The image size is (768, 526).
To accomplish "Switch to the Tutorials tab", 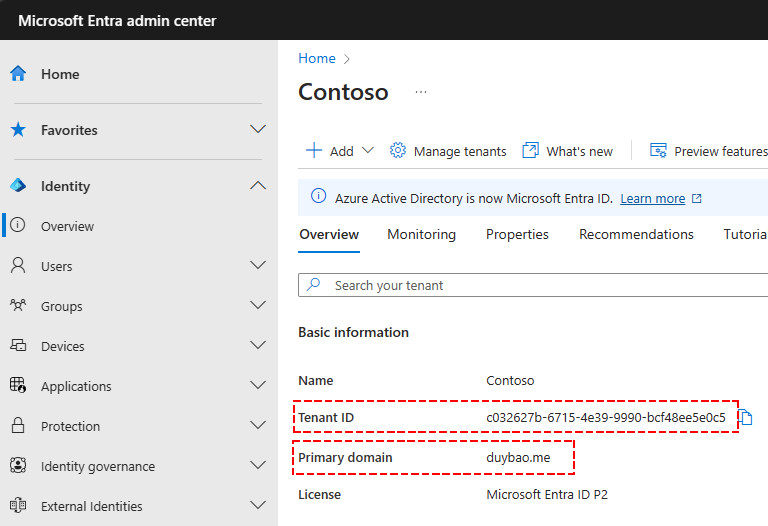I will tap(745, 235).
